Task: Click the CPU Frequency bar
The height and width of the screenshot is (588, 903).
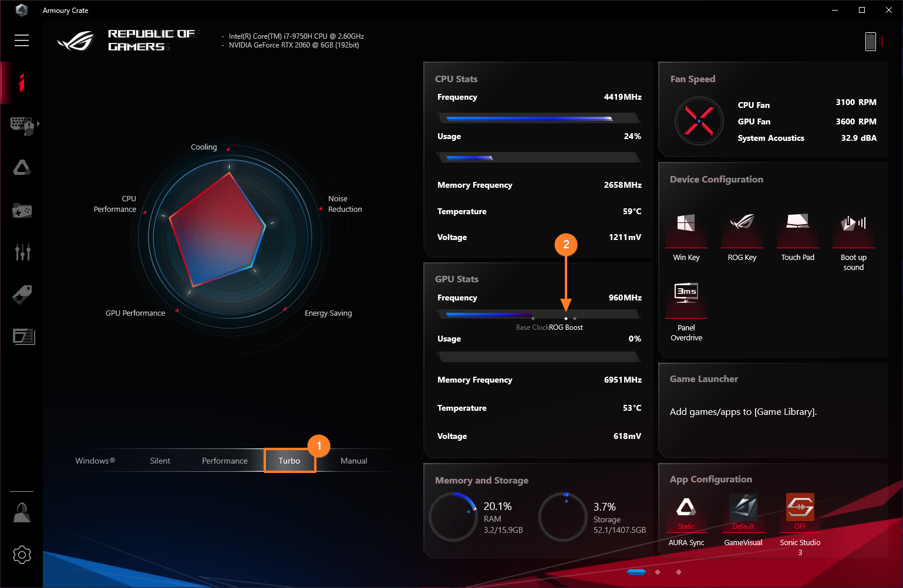Action: pyautogui.click(x=538, y=119)
